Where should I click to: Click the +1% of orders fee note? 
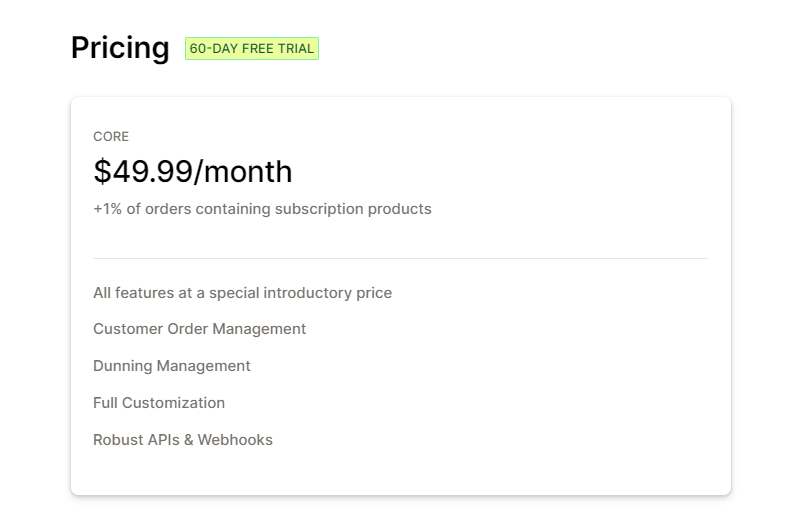point(262,209)
